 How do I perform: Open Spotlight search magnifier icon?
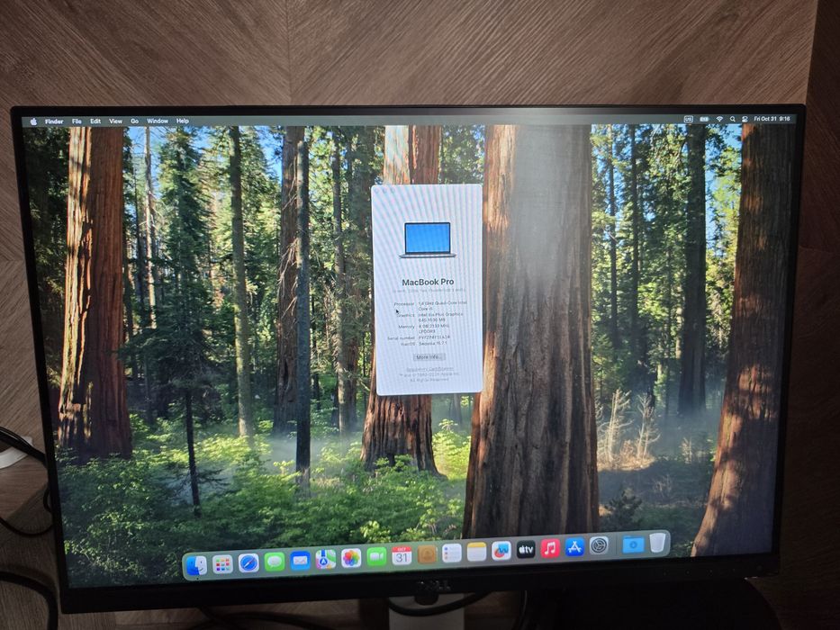[732, 119]
